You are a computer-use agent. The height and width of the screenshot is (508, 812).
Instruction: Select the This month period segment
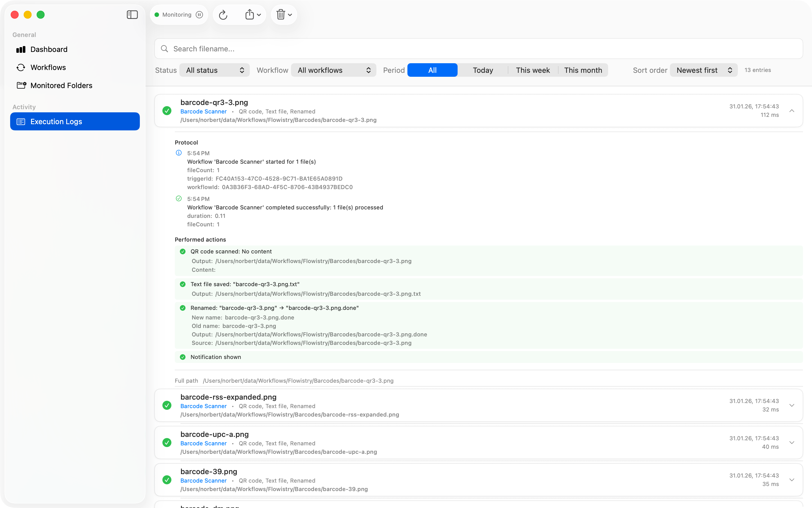point(583,70)
